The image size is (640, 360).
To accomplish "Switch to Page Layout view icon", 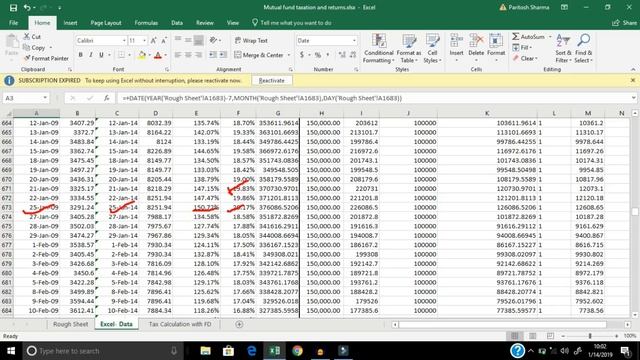I will [532, 336].
